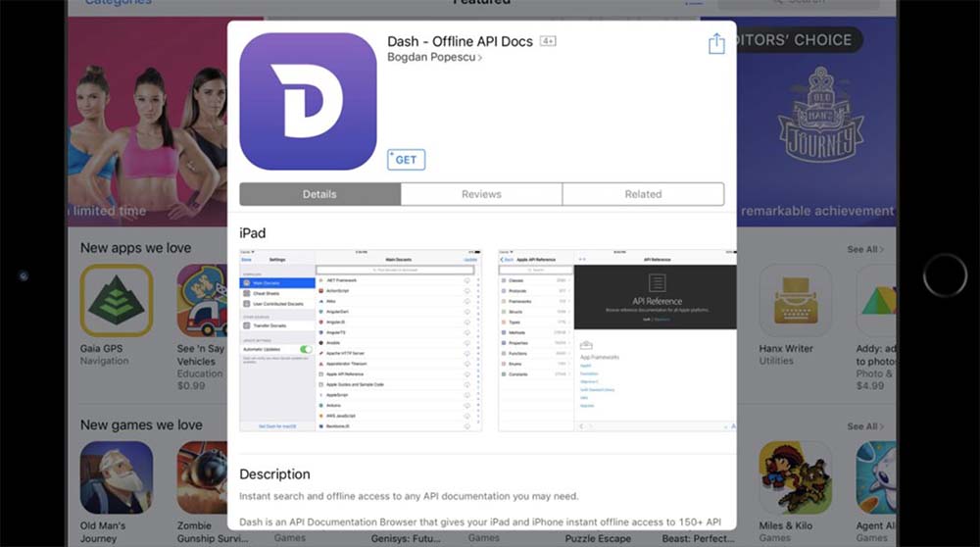
Task: Tap the GET button for Dash
Action: 407,160
